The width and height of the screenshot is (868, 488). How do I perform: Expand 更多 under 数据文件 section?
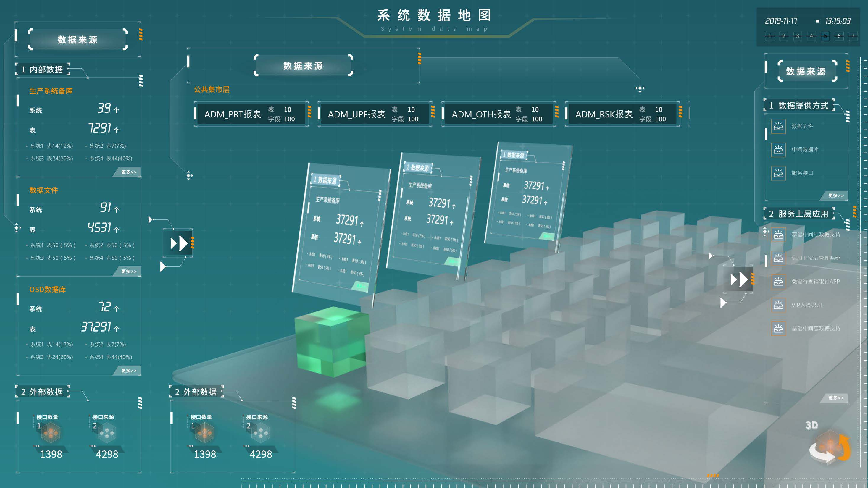coord(129,272)
